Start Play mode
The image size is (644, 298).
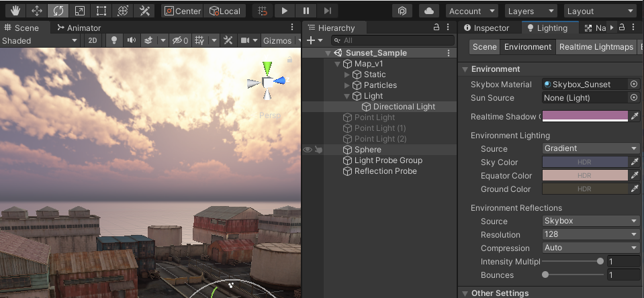click(x=284, y=11)
